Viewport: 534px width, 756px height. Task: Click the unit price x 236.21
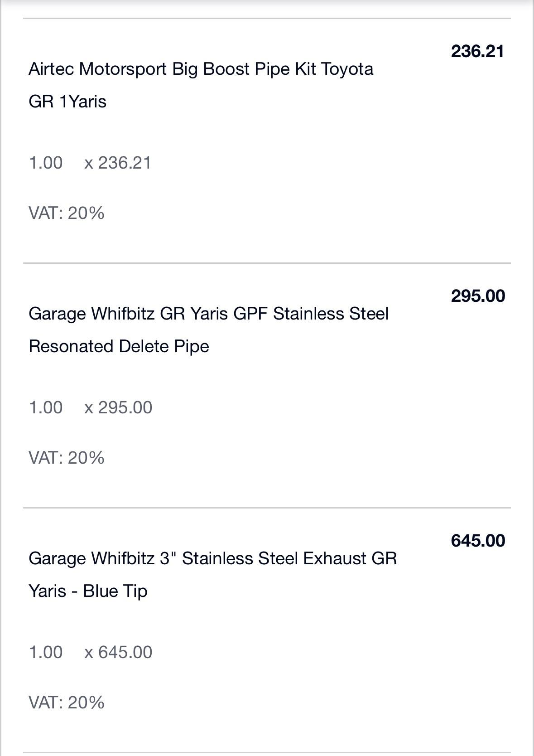(118, 163)
